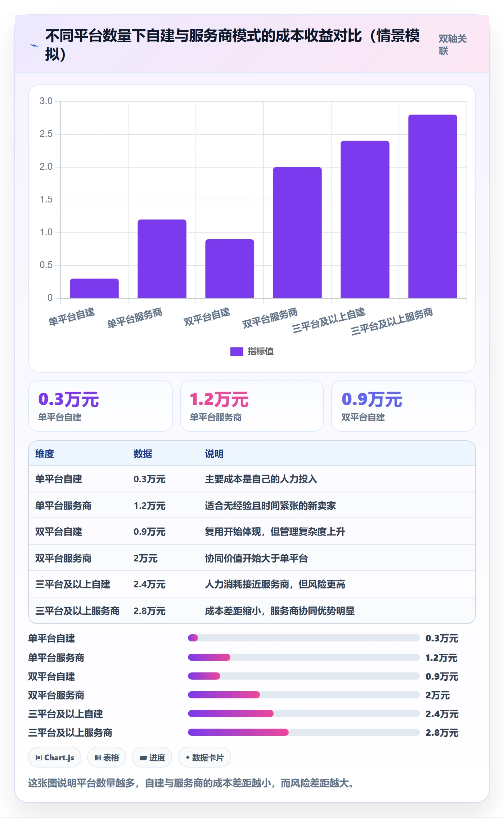
Task: Click the 进度 tag chip
Action: [x=152, y=757]
